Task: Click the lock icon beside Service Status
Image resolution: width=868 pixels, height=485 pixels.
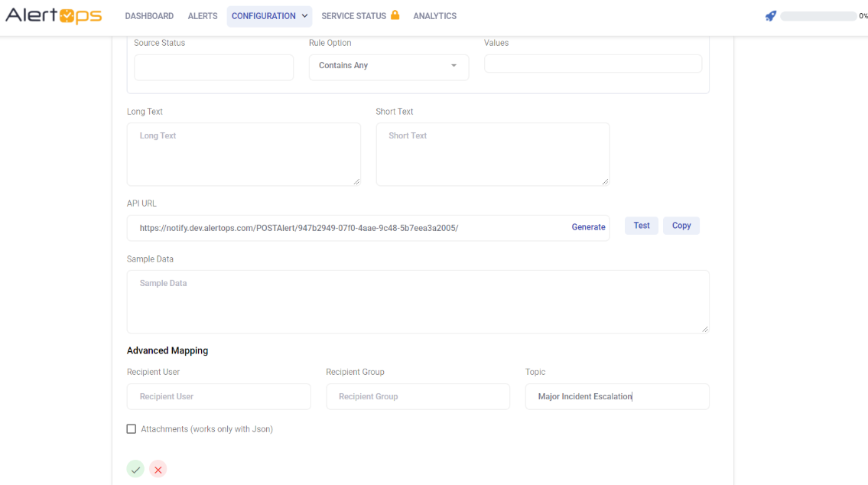Action: (395, 15)
